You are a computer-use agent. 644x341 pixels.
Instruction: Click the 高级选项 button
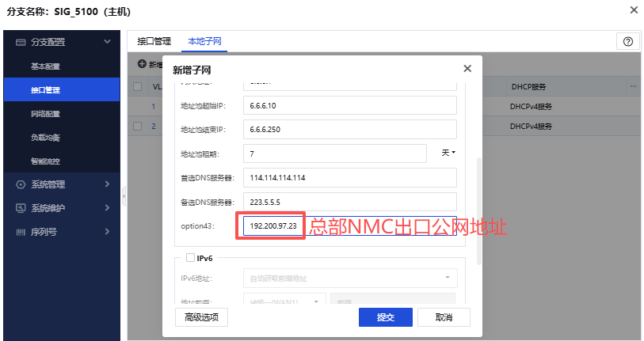point(201,317)
